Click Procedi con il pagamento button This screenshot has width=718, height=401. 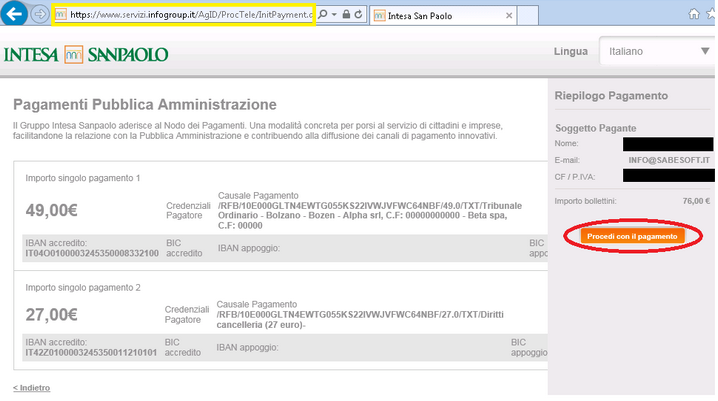pyautogui.click(x=632, y=236)
